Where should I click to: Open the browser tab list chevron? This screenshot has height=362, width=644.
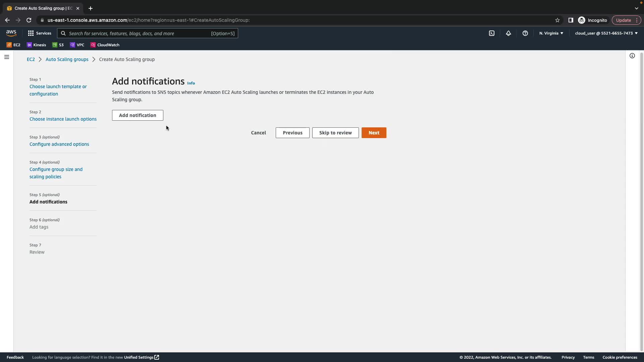click(x=636, y=8)
